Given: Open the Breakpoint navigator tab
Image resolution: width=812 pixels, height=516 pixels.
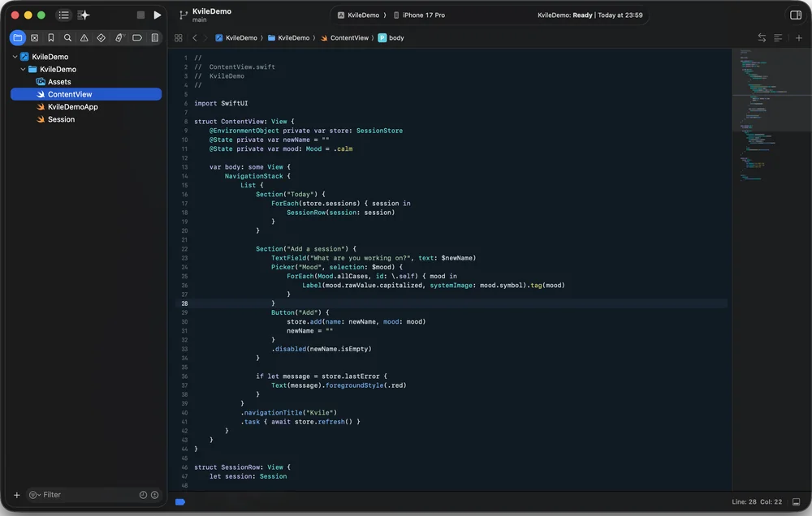Looking at the screenshot, I should (x=137, y=38).
